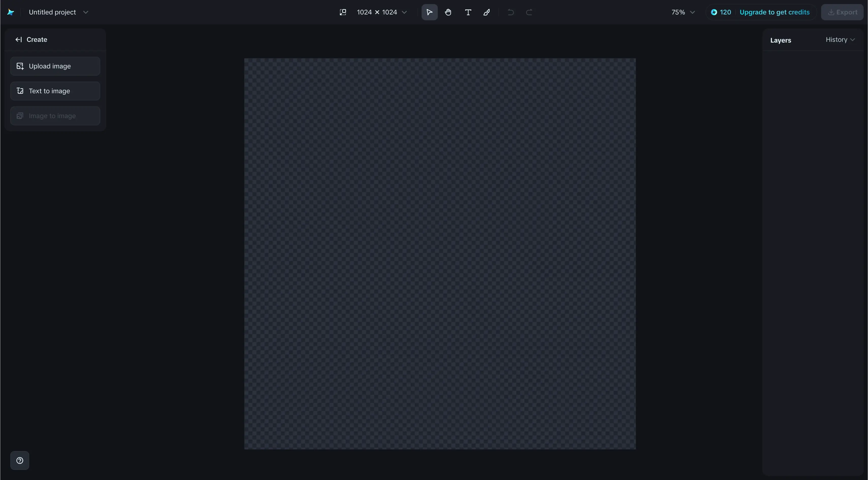Open the 1024 × 1024 canvas size dropdown
This screenshot has height=480, width=868.
[x=382, y=12]
